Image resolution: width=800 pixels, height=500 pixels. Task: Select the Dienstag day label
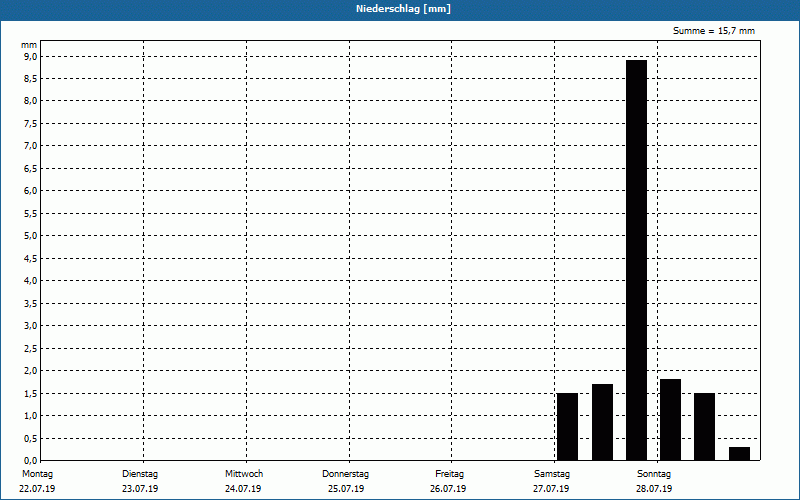click(x=140, y=474)
